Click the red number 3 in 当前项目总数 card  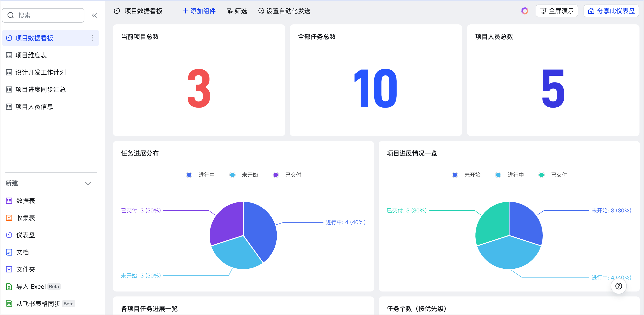(199, 88)
